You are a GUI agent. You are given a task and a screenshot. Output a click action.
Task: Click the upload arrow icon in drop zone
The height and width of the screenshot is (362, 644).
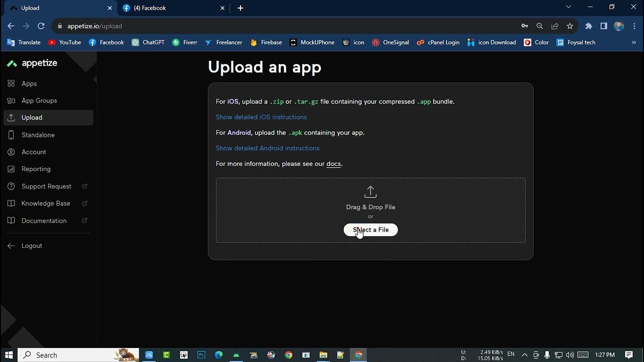tap(370, 192)
